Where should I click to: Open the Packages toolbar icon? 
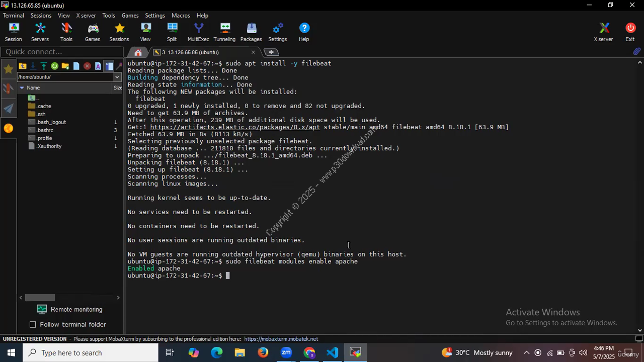[251, 32]
